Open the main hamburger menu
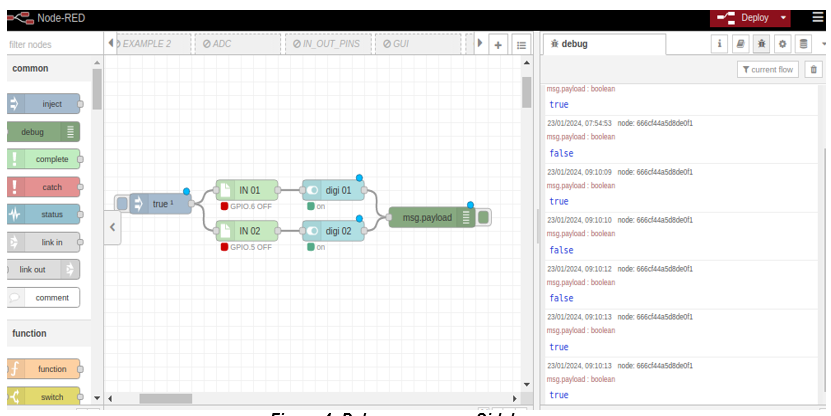The image size is (831, 416). [x=818, y=17]
